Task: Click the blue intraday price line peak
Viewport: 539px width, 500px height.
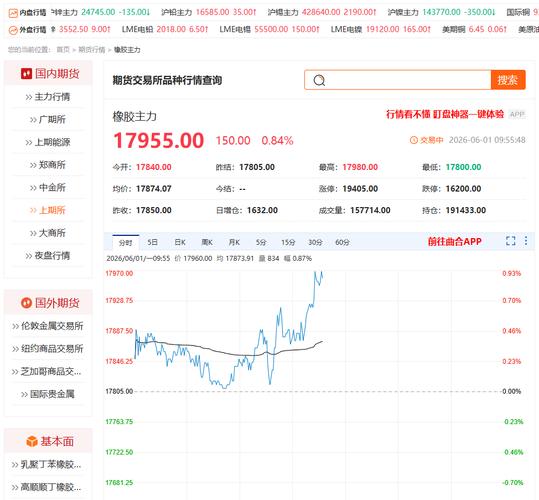Action: pyautogui.click(x=315, y=273)
